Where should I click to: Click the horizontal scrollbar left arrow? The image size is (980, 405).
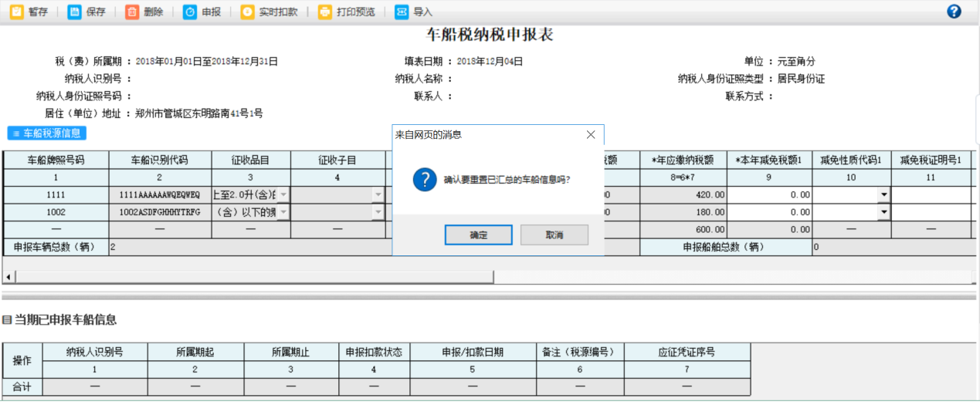[x=9, y=276]
